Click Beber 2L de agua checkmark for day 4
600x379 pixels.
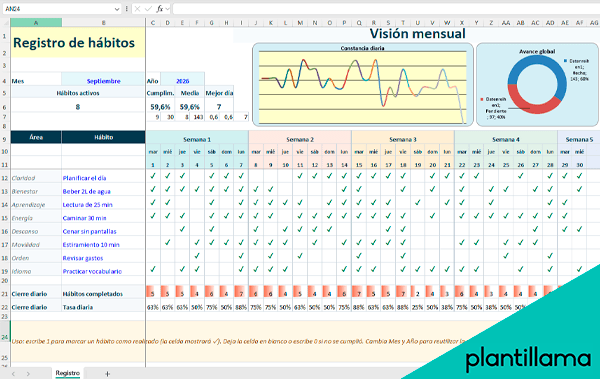[x=197, y=189]
